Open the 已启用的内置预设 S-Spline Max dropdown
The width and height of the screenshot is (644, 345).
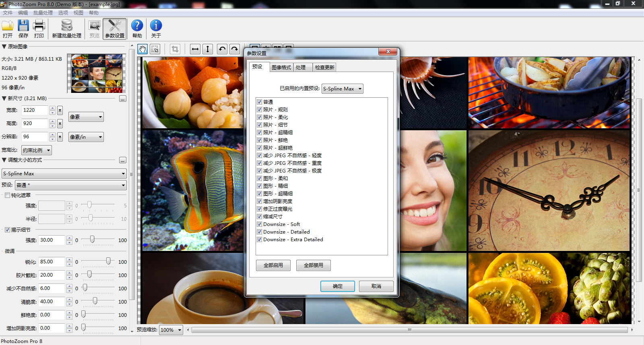[x=342, y=89]
